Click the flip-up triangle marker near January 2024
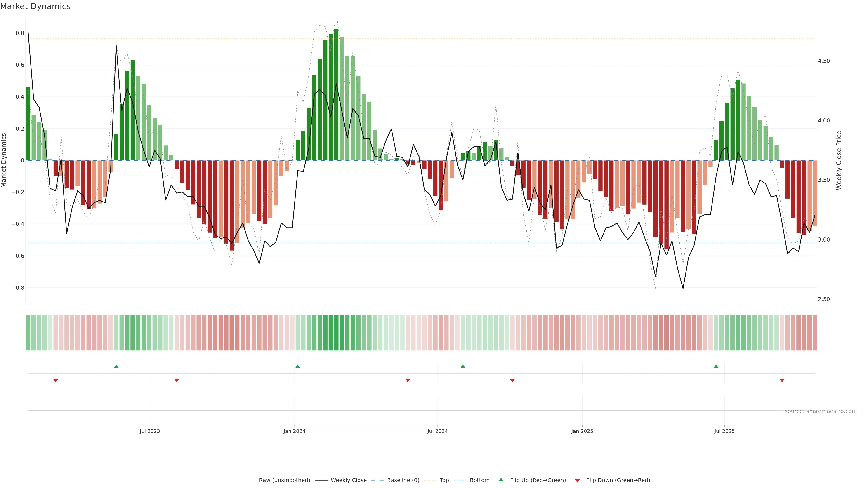The image size is (868, 488). pyautogui.click(x=297, y=366)
